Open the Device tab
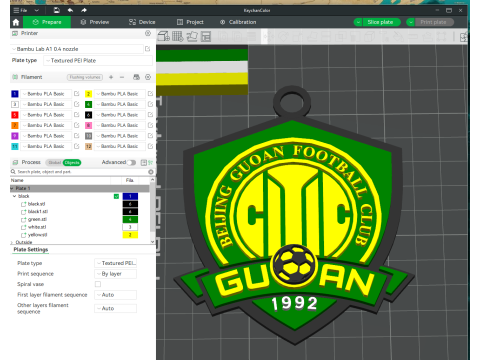 pyautogui.click(x=142, y=22)
